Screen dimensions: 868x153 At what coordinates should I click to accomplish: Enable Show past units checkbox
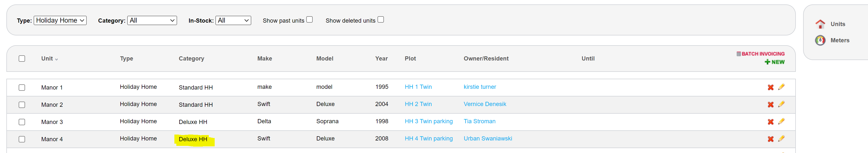tap(309, 20)
